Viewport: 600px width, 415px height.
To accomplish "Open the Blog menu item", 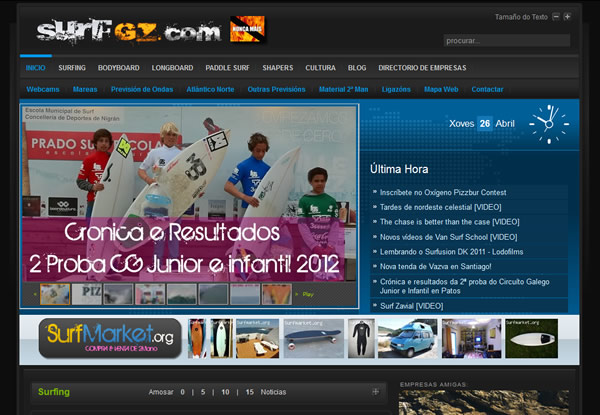I will [x=357, y=68].
